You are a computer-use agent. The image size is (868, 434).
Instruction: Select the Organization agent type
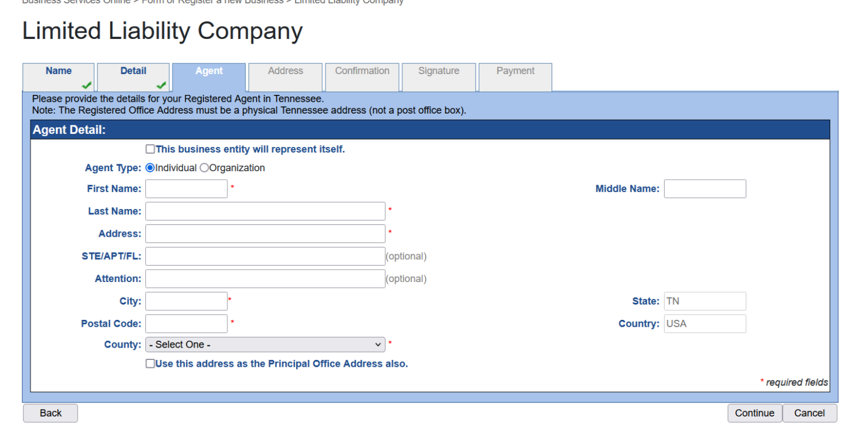(205, 167)
